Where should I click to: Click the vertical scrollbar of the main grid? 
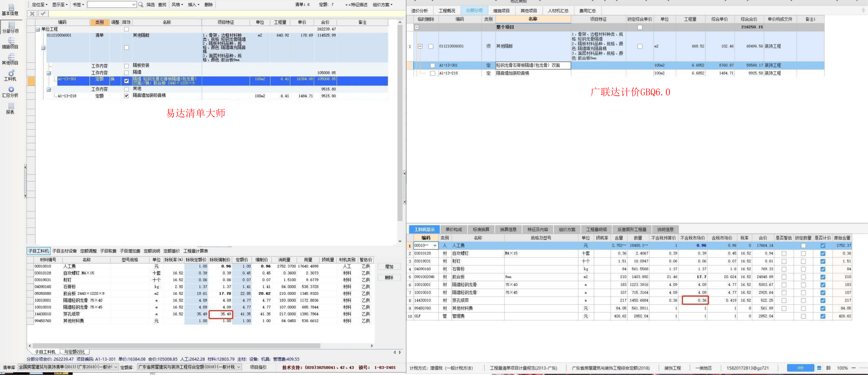pos(400,123)
